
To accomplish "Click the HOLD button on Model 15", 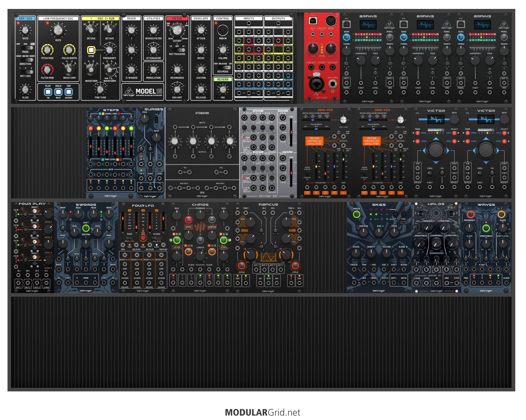I will point(58,92).
